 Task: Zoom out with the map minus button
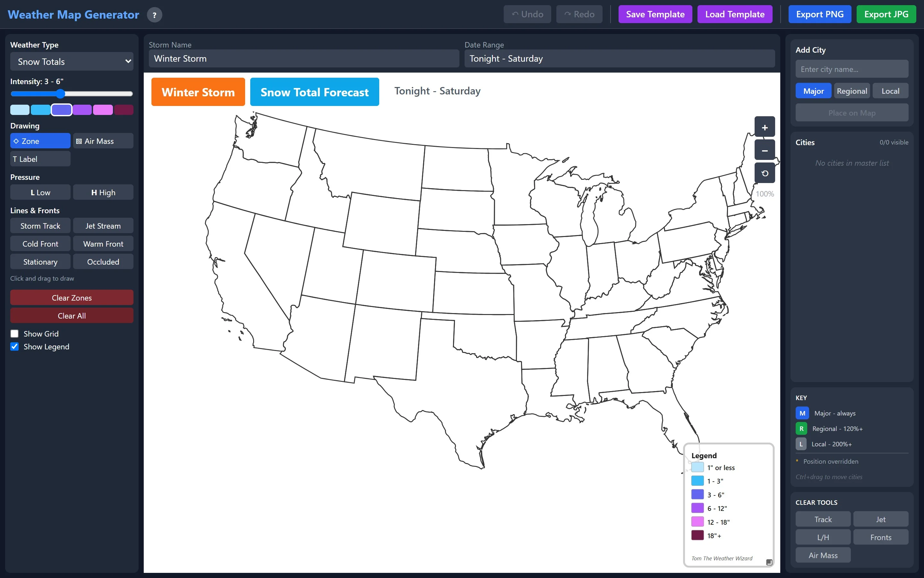point(765,150)
